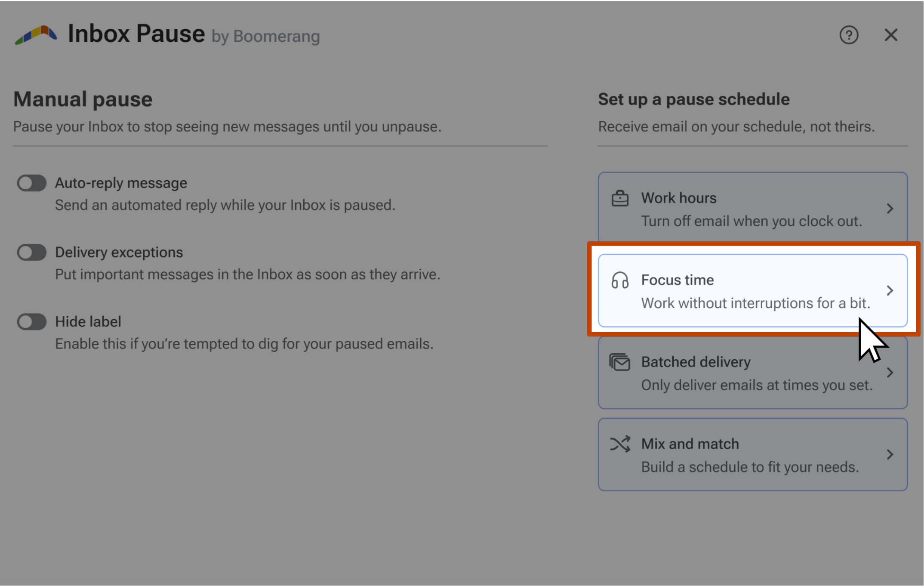Click 'Receive email on your schedule, not theirs.'
This screenshot has width=924, height=586.
736,127
